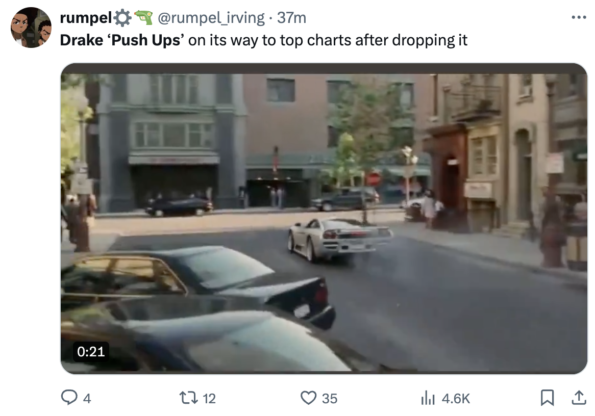Open the three-dot more options menu
This screenshot has height=416, width=595.
[x=579, y=17]
